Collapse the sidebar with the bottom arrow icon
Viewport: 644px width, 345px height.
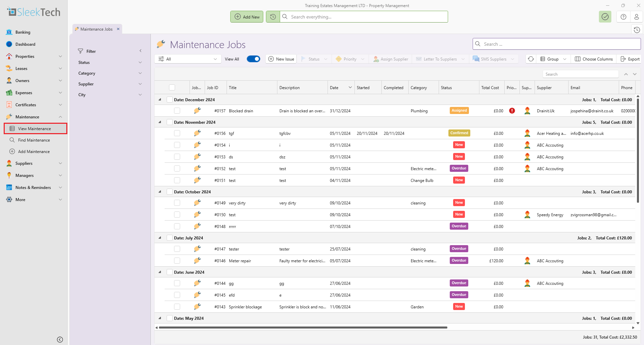coord(60,340)
